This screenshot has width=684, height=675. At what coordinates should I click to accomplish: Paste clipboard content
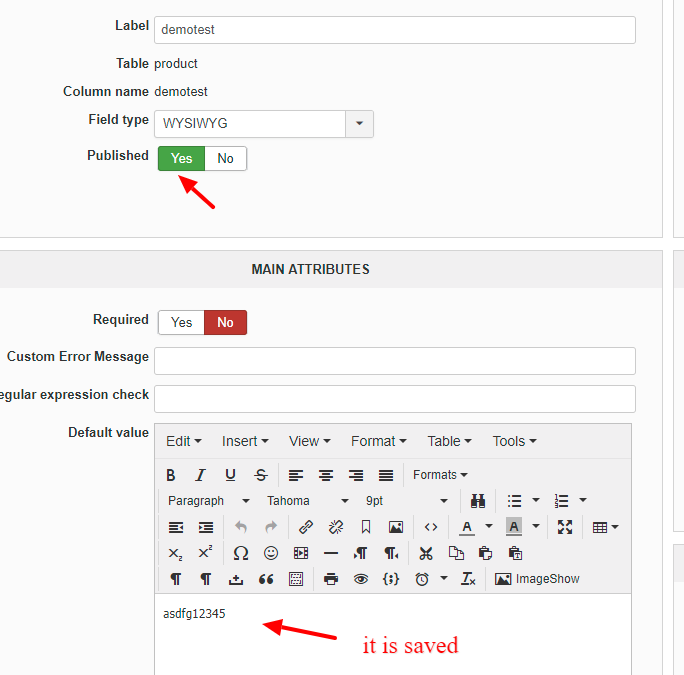pyautogui.click(x=486, y=553)
